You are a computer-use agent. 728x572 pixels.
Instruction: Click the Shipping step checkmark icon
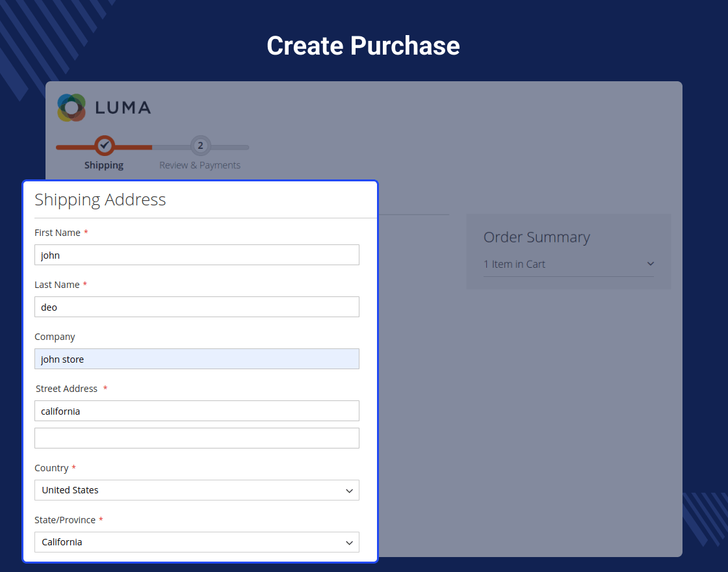click(x=105, y=146)
